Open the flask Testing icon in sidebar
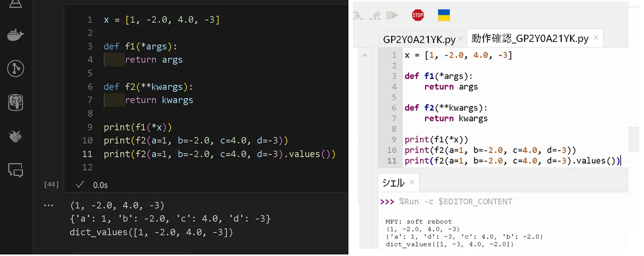Screen dimensions: 644x256 point(15,3)
